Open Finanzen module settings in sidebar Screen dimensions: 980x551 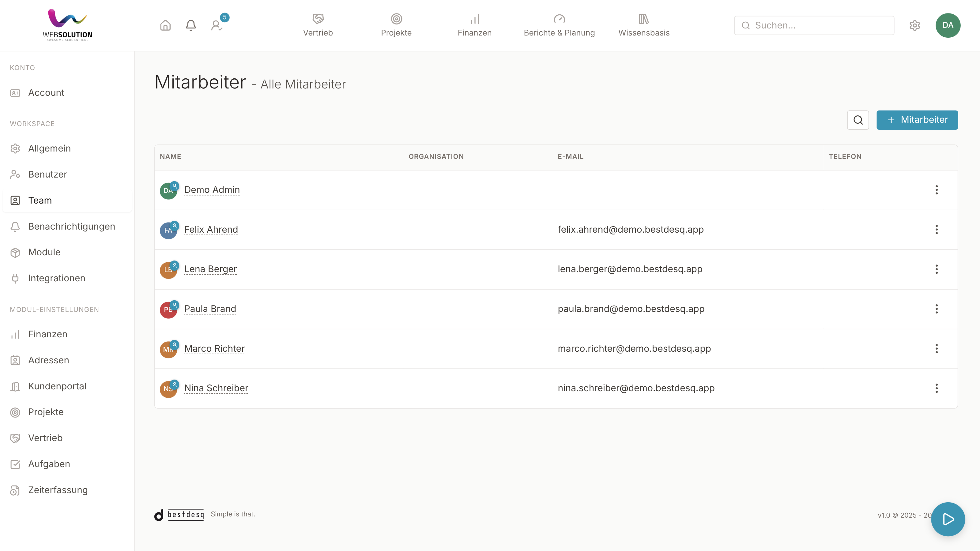pyautogui.click(x=67, y=334)
